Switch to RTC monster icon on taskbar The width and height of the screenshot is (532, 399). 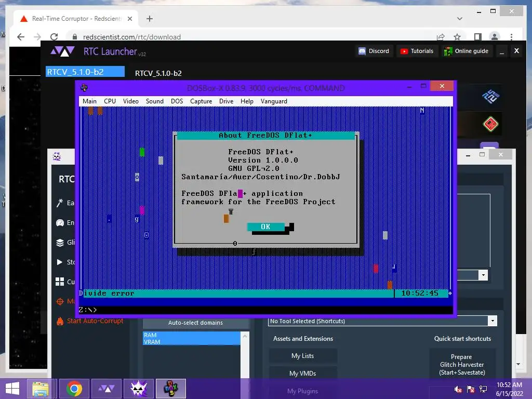point(139,389)
